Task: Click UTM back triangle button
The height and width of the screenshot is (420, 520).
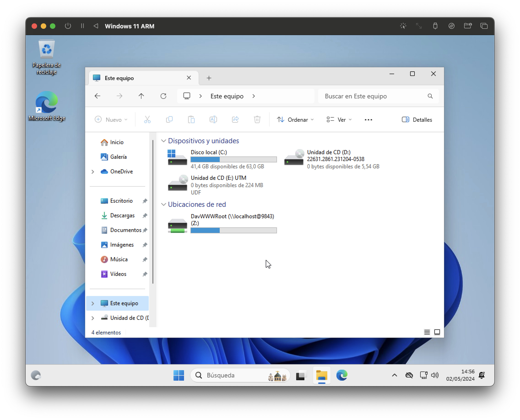Action: (96, 26)
